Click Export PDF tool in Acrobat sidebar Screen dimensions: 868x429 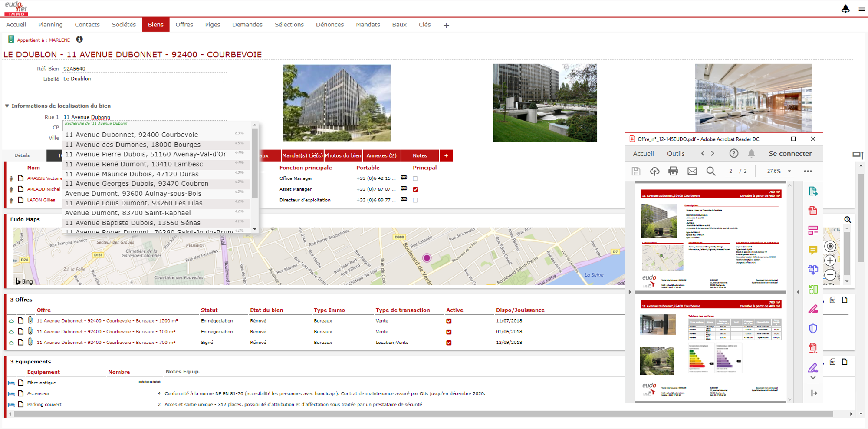813,191
